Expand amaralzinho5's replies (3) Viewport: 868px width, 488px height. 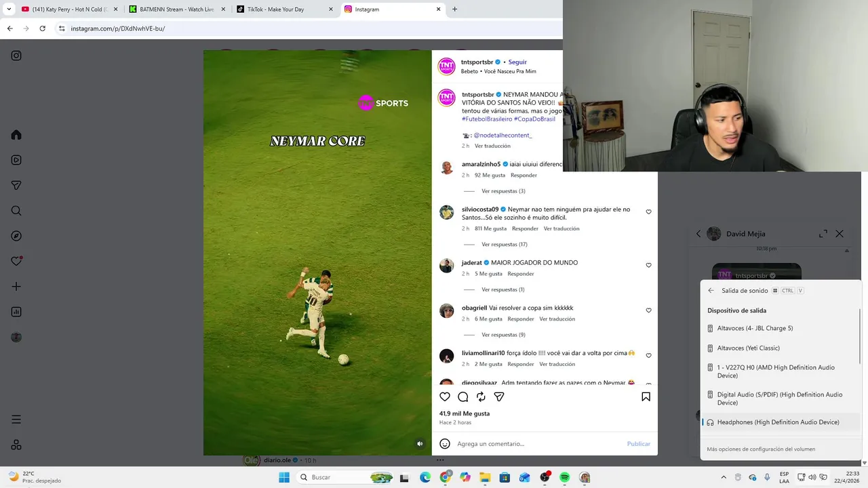coord(503,191)
